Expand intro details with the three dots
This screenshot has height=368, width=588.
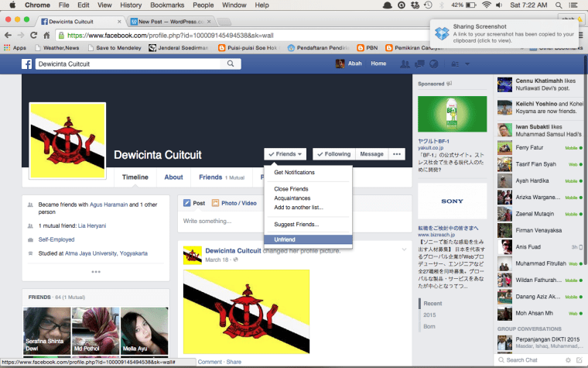[x=96, y=271]
